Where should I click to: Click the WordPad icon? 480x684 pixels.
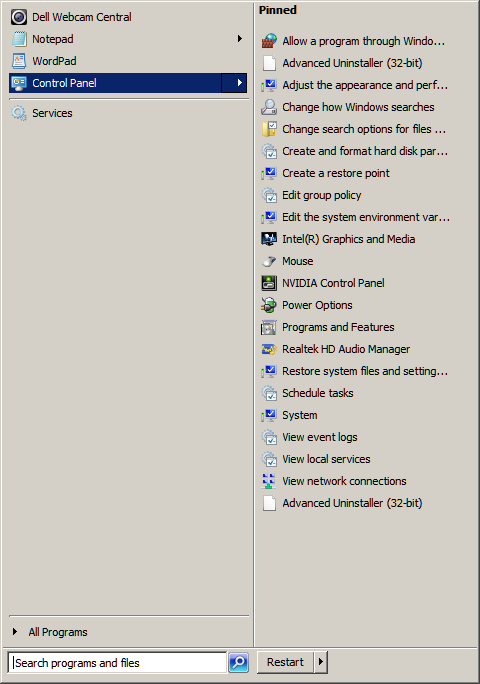click(19, 61)
